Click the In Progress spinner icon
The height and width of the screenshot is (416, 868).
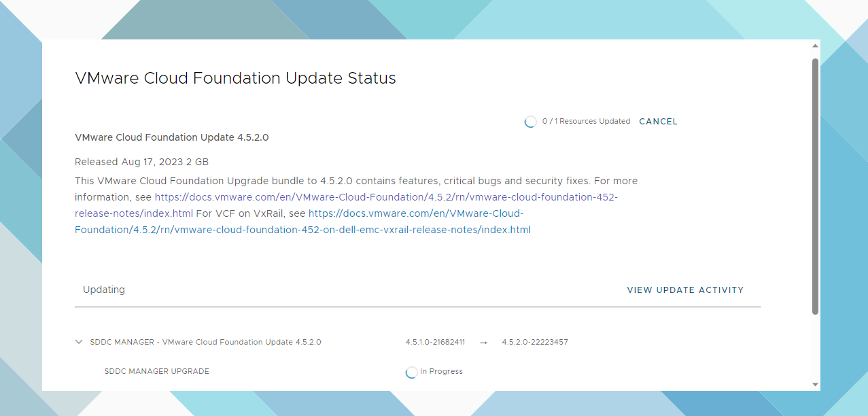click(411, 372)
